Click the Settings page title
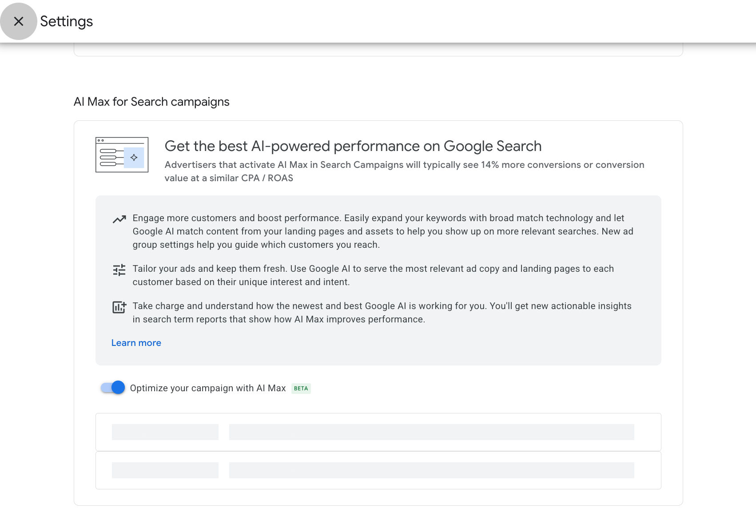The height and width of the screenshot is (532, 756). (67, 21)
